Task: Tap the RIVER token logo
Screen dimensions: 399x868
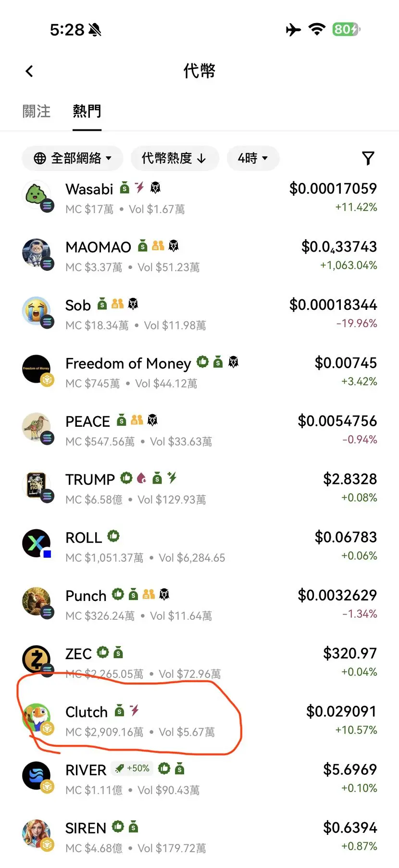Action: tap(37, 776)
